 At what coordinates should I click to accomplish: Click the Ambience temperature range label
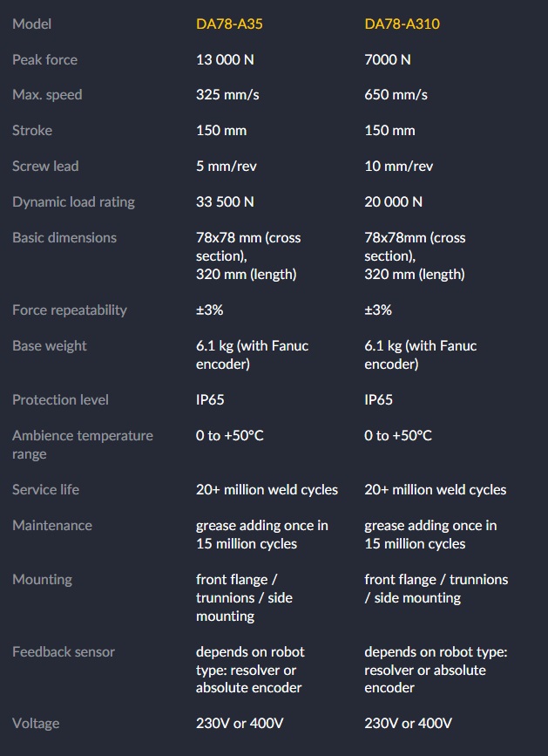(x=82, y=444)
